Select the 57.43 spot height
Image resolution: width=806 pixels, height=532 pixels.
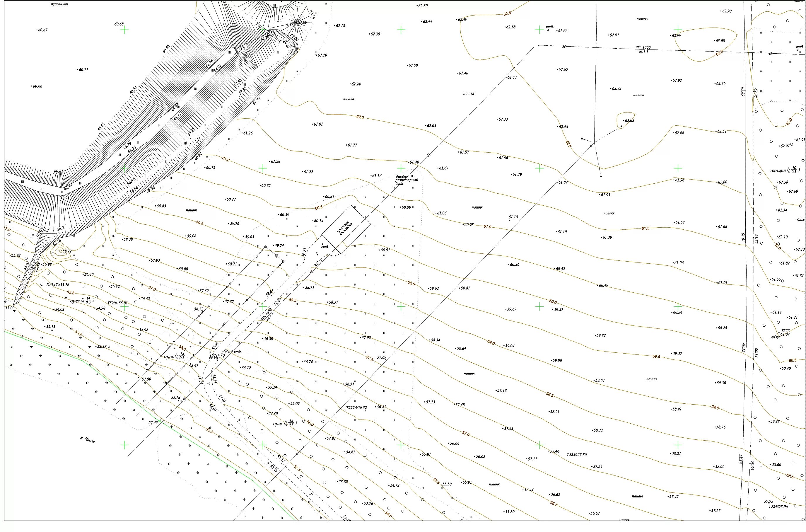point(508,429)
